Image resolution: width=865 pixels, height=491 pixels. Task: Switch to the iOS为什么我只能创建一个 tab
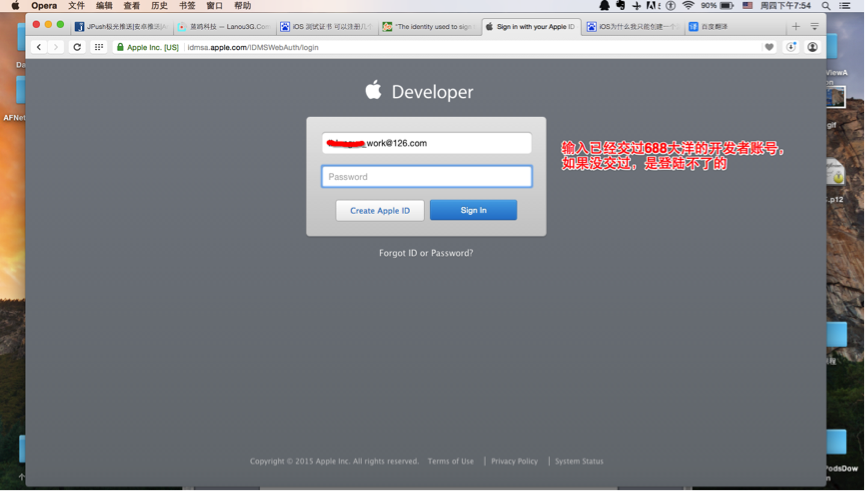(x=633, y=26)
